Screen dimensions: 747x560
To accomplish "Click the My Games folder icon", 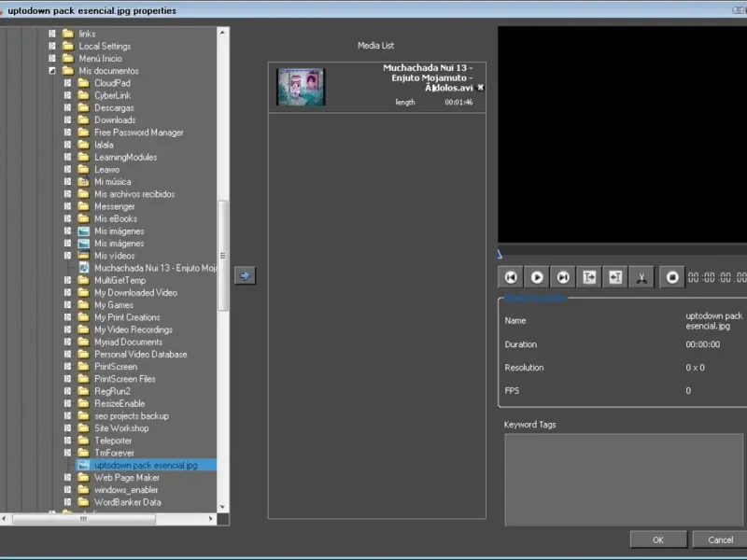I will [x=83, y=305].
